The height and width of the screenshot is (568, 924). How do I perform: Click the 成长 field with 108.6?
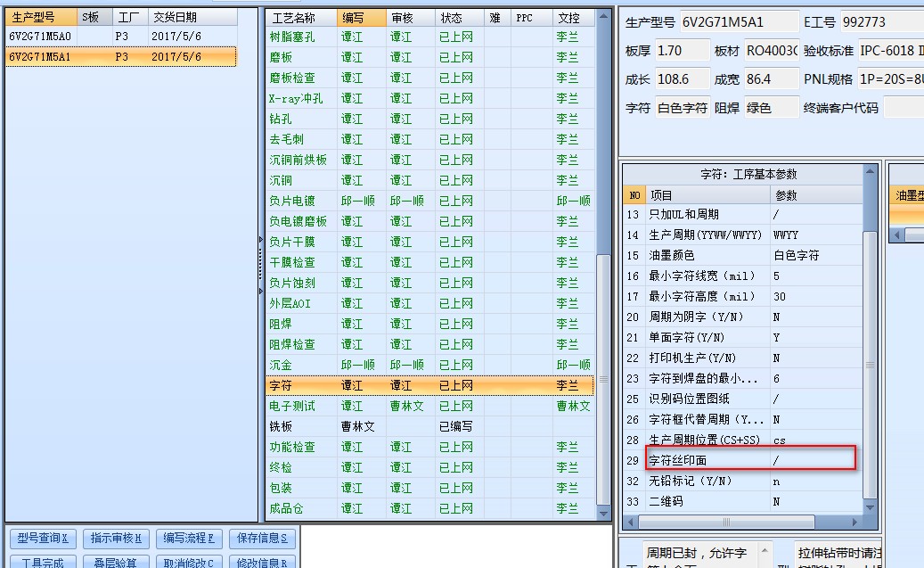(682, 79)
